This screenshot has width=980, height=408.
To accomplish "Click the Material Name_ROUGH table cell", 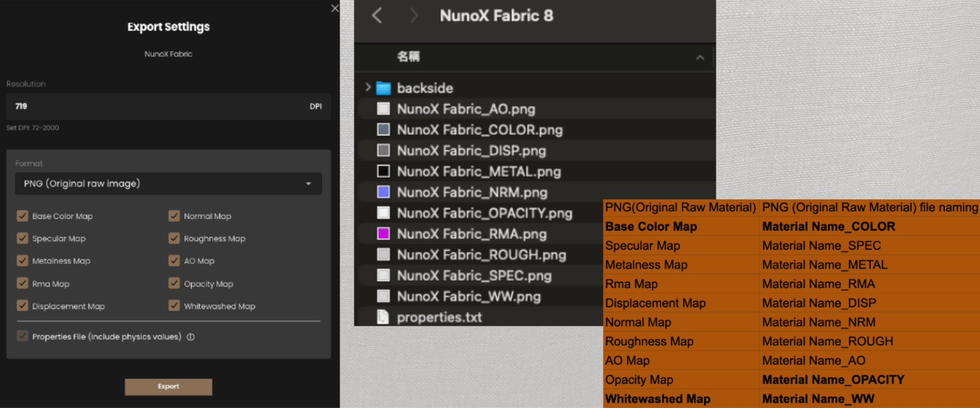I will pos(870,341).
